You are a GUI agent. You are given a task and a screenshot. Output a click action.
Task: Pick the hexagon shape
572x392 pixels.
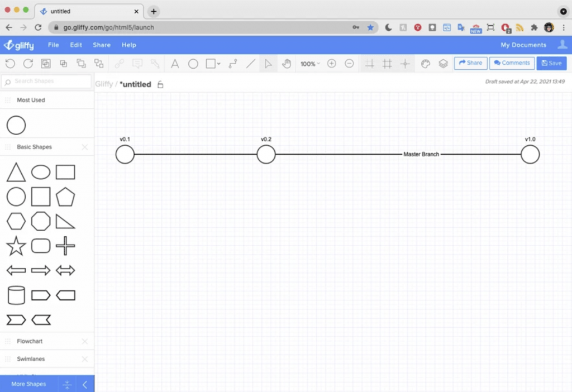coord(16,221)
